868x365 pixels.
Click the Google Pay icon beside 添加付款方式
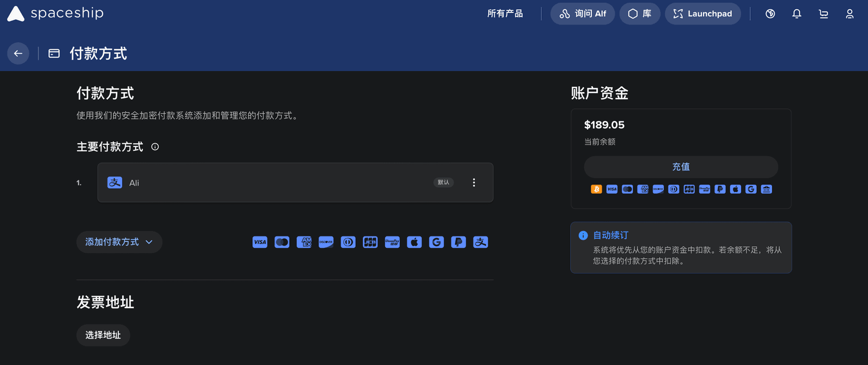[437, 242]
